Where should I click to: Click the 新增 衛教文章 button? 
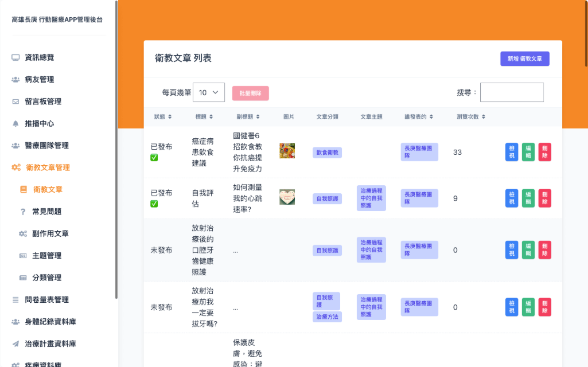(524, 58)
